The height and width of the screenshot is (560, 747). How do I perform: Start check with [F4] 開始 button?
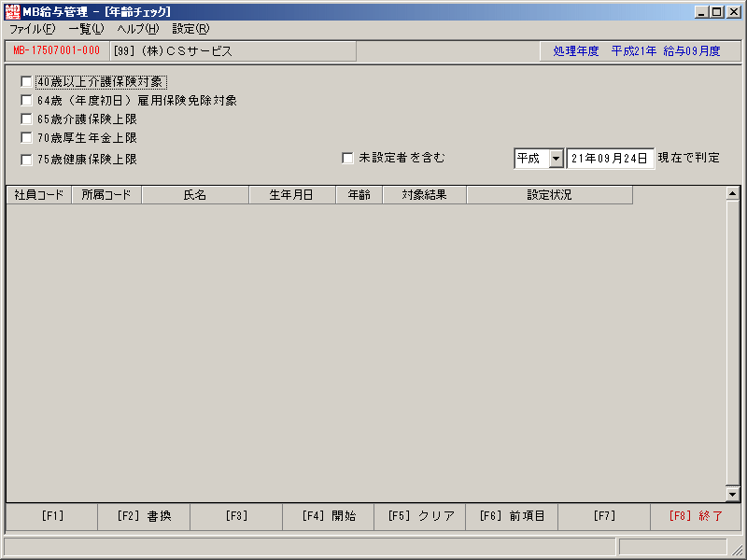329,516
